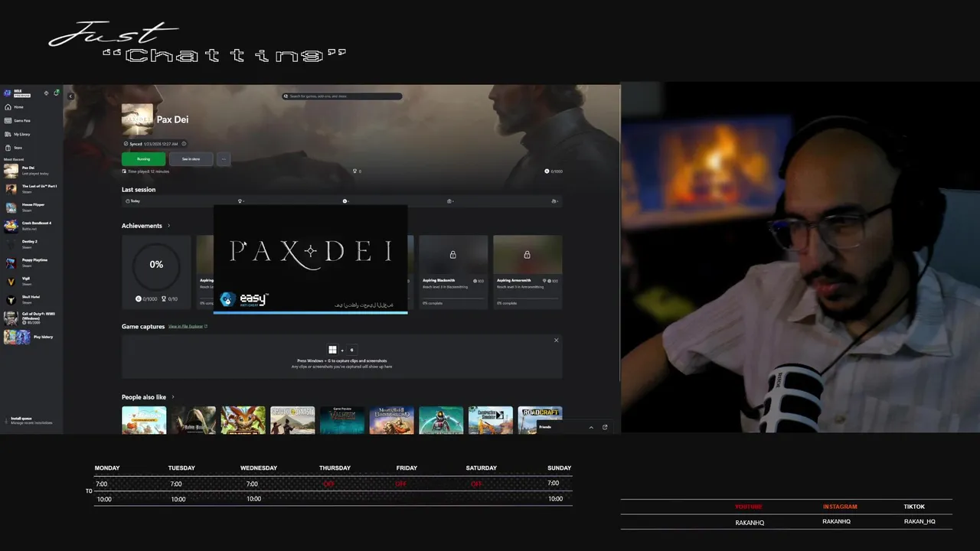
Task: Collapse the sidebar with the back chevron
Action: pyautogui.click(x=70, y=96)
